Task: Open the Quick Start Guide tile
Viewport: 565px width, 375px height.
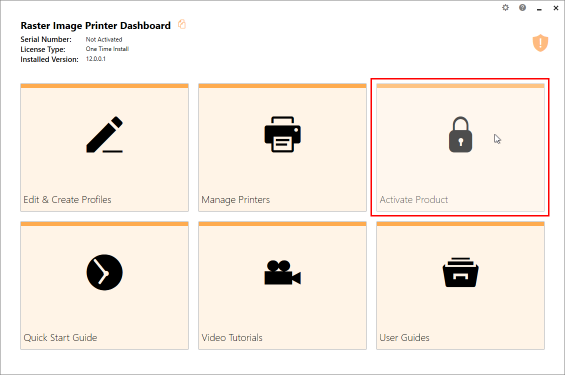Action: tap(104, 286)
